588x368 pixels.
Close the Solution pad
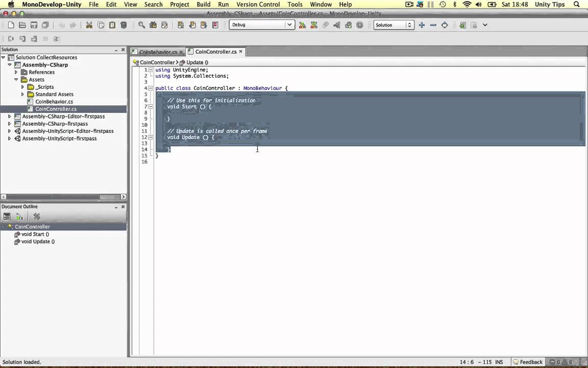122,50
